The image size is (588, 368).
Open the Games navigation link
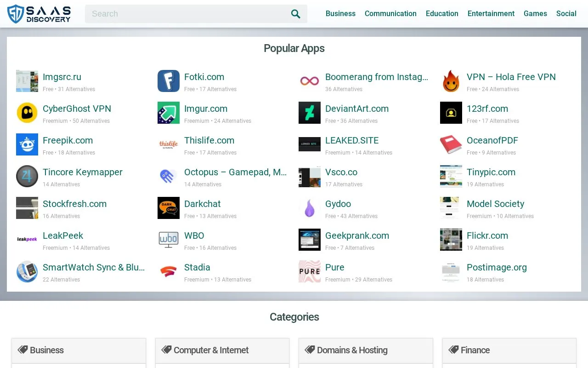pyautogui.click(x=535, y=14)
